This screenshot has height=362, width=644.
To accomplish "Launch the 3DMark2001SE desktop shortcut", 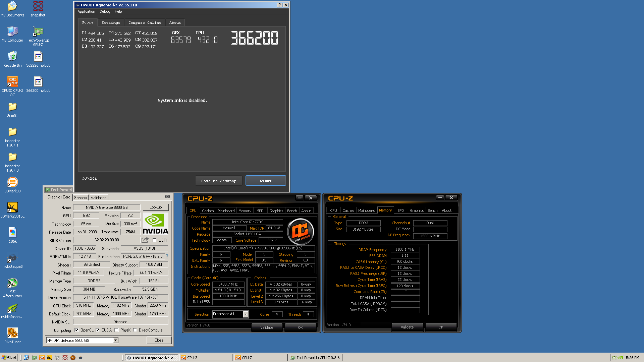I will [x=12, y=207].
